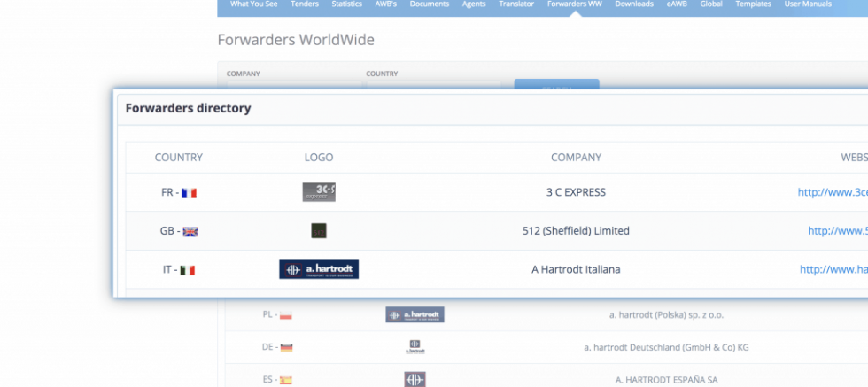Select the Forwarders WW tab
This screenshot has width=868, height=387.
click(x=575, y=4)
